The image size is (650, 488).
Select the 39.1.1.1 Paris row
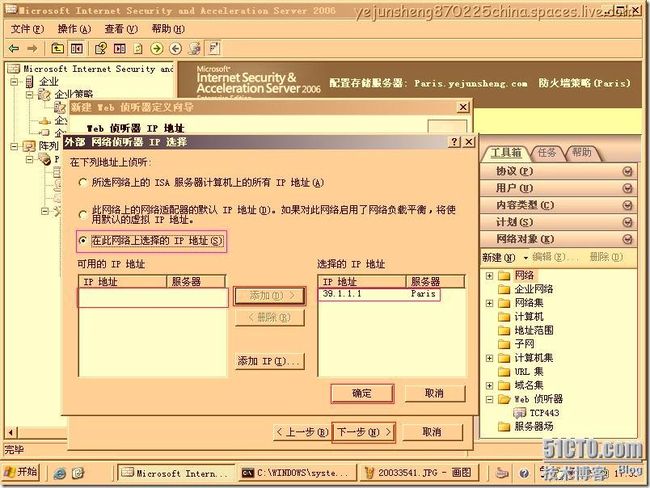click(379, 294)
